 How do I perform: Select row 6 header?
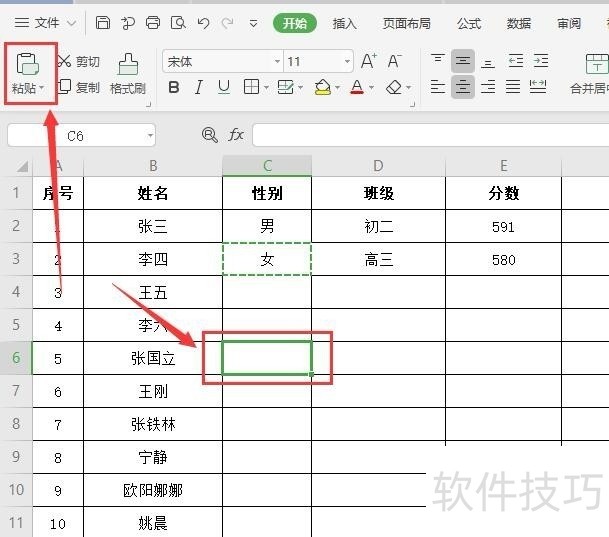[16, 358]
